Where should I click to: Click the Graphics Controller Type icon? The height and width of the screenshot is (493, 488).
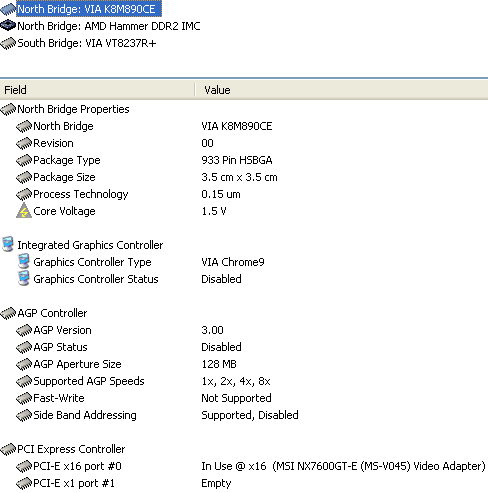pyautogui.click(x=24, y=261)
